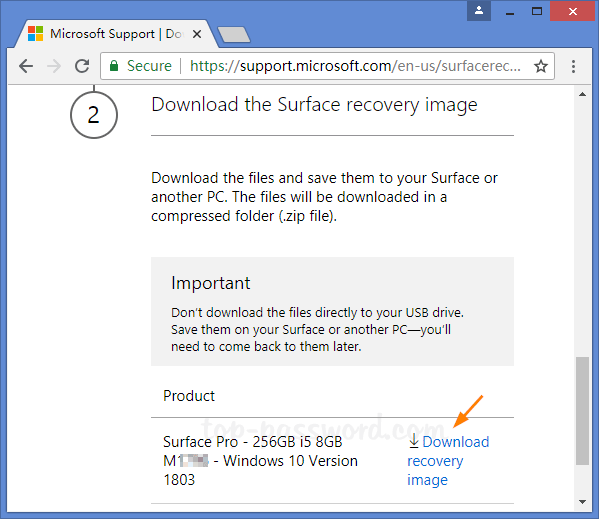Click the Product column header
599x519 pixels.
[x=189, y=396]
